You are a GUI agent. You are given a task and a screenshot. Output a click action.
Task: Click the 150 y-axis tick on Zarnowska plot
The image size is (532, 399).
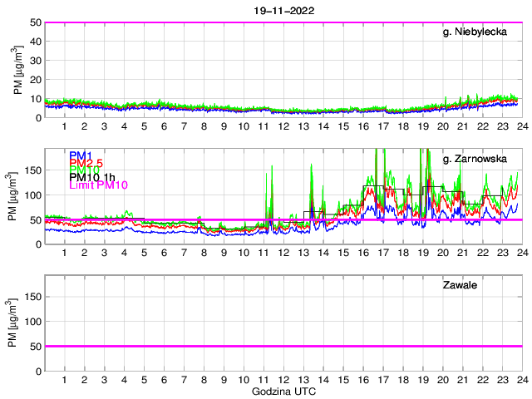pyautogui.click(x=32, y=170)
